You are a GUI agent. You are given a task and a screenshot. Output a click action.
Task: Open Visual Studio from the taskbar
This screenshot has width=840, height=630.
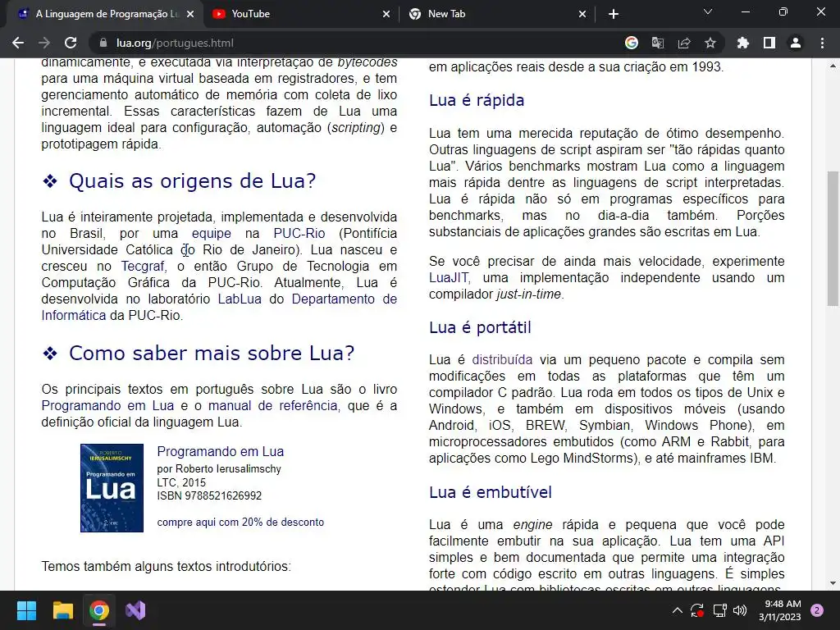click(x=135, y=610)
